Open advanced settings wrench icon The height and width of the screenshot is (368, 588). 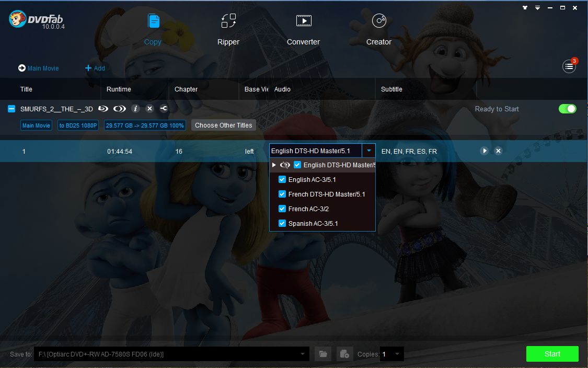[164, 109]
